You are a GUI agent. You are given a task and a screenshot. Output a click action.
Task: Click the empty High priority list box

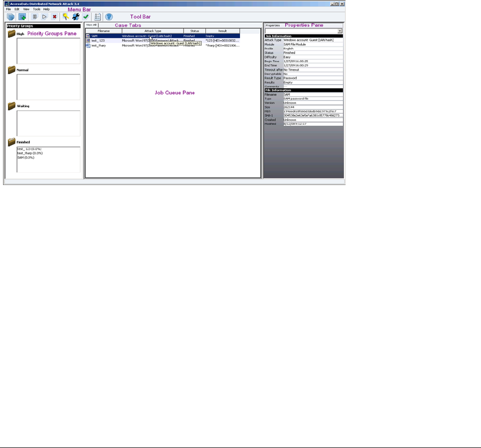pyautogui.click(x=48, y=51)
